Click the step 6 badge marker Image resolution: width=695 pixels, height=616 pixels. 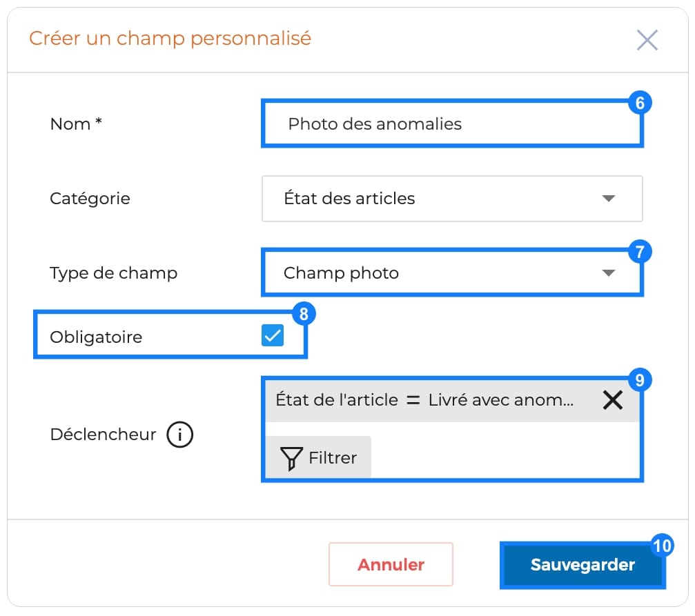[x=640, y=103]
